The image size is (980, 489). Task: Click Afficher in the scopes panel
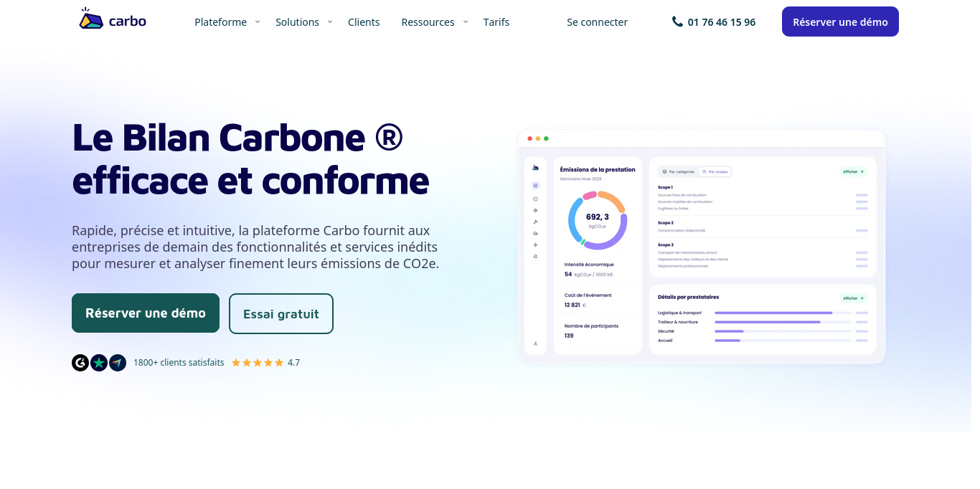tap(854, 172)
